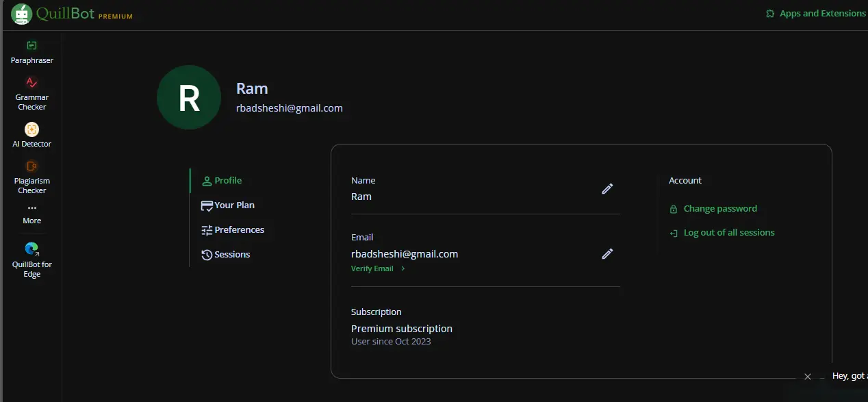This screenshot has width=868, height=402.
Task: Click the 'Ram' heading beside the avatar
Action: [x=252, y=88]
